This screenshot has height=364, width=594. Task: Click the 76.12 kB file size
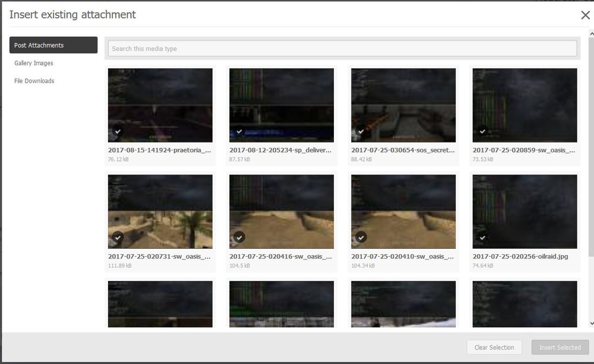point(118,160)
